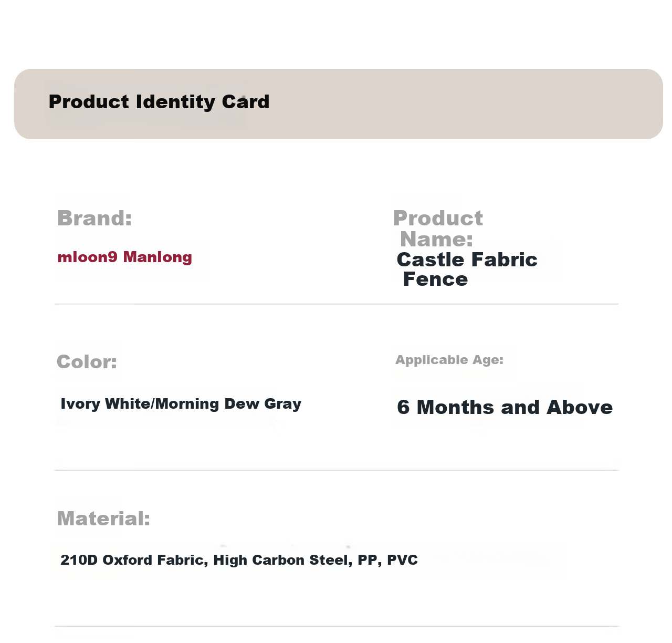Click the word Manlong in brand
The width and height of the screenshot is (672, 643).
pos(157,257)
